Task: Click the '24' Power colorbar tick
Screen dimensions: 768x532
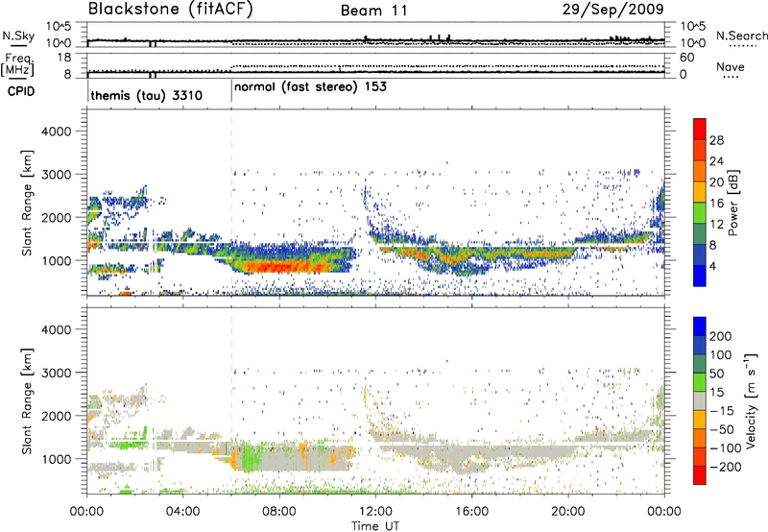Action: coord(716,161)
